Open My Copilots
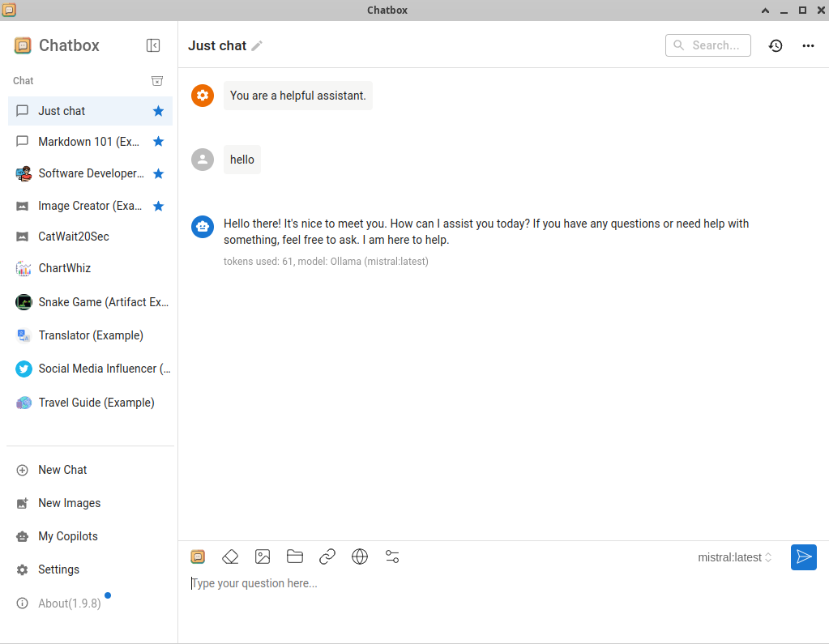This screenshot has height=644, width=829. tap(68, 536)
